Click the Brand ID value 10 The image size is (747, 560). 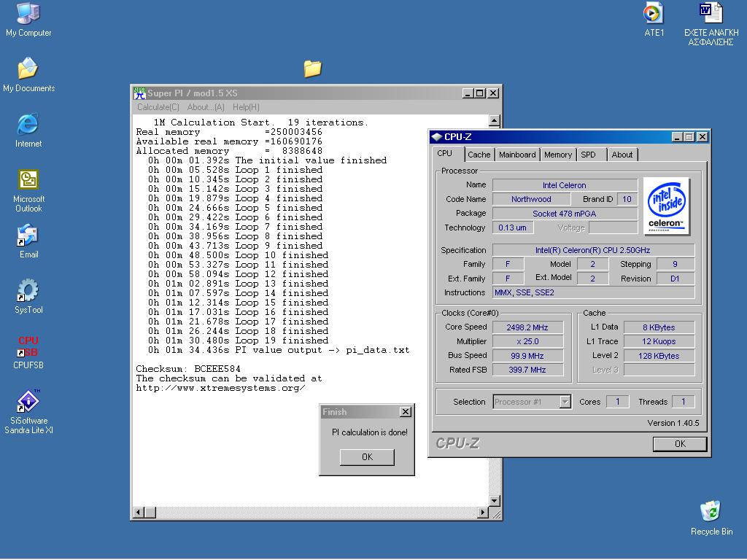[x=627, y=199]
